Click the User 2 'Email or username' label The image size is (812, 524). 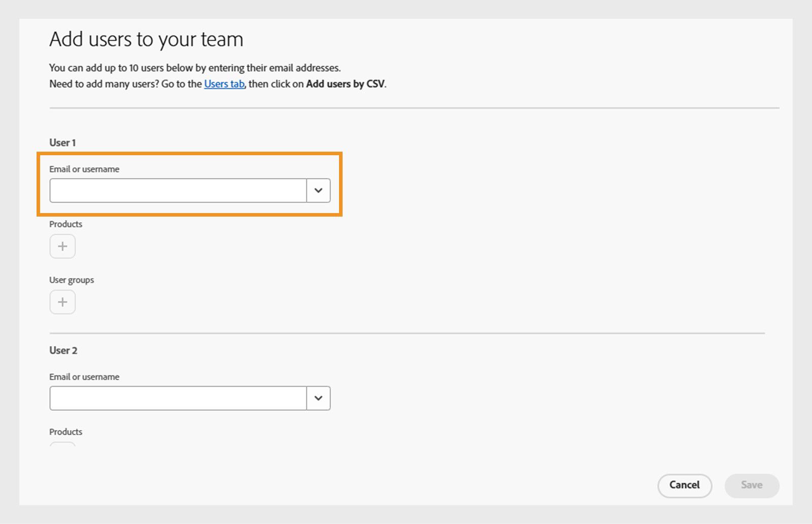click(x=84, y=377)
